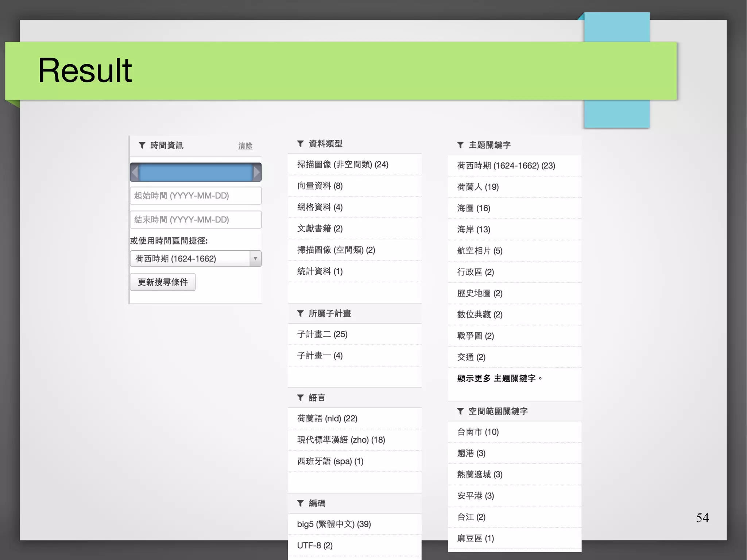Click the 空間範圍關鍵字 facet header
The image size is (747, 560).
click(515, 412)
